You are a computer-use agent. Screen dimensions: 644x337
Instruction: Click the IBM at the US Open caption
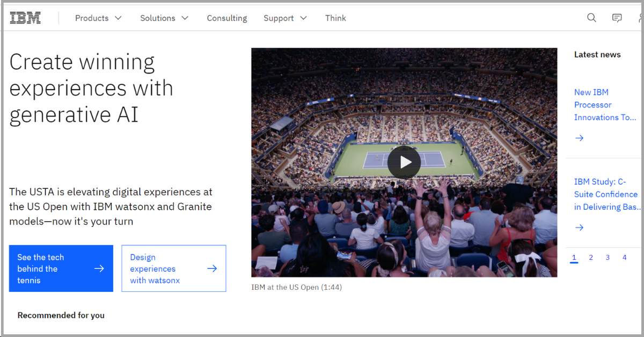pos(296,287)
